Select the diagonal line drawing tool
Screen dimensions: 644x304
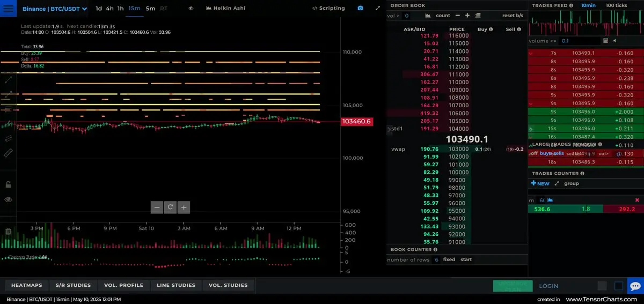click(x=8, y=79)
